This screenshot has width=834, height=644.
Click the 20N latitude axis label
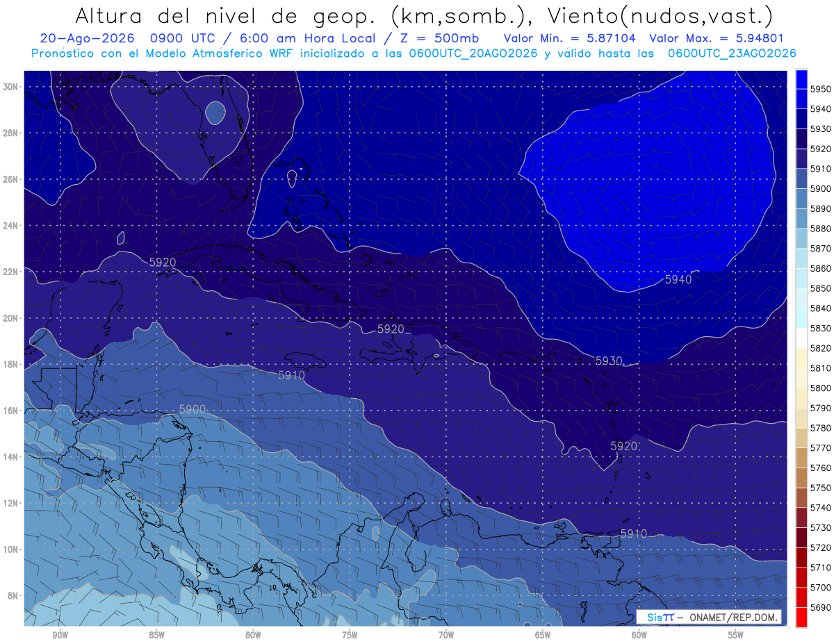pyautogui.click(x=12, y=318)
